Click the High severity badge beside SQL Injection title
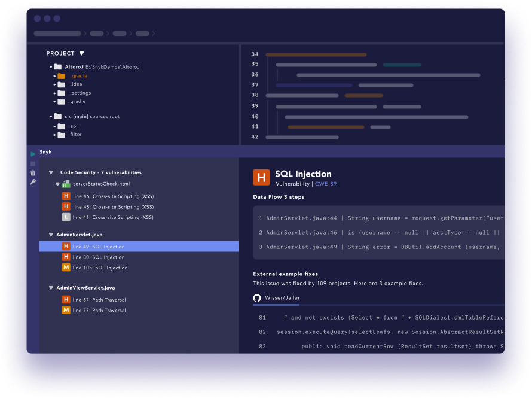 [261, 176]
